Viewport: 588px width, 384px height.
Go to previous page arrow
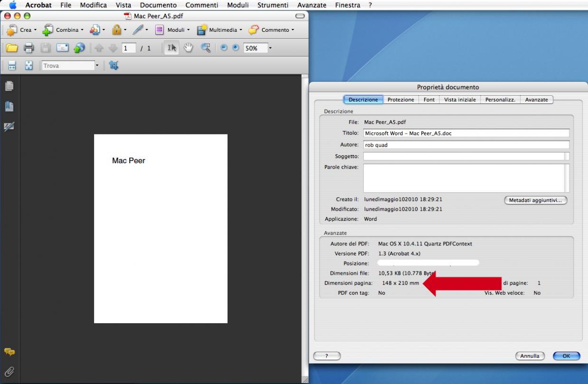pyautogui.click(x=99, y=48)
